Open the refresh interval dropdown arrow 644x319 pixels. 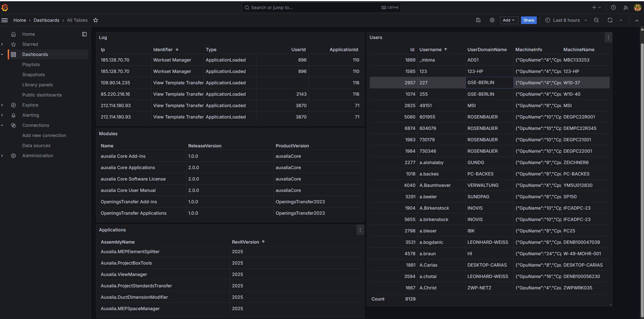coord(621,20)
